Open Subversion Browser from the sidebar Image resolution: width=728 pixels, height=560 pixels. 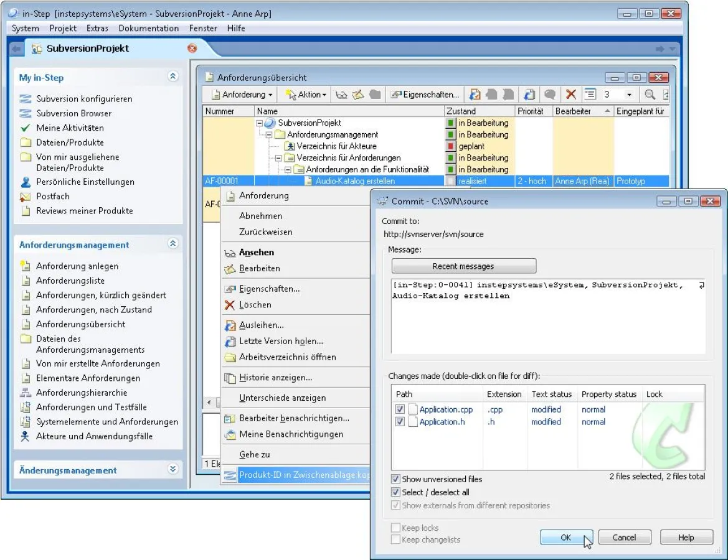73,113
